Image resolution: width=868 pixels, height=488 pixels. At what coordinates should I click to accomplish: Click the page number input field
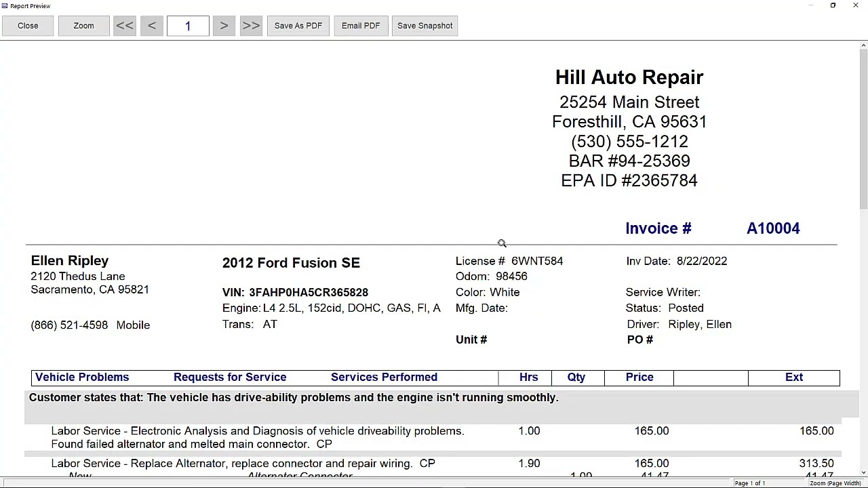pyautogui.click(x=188, y=26)
